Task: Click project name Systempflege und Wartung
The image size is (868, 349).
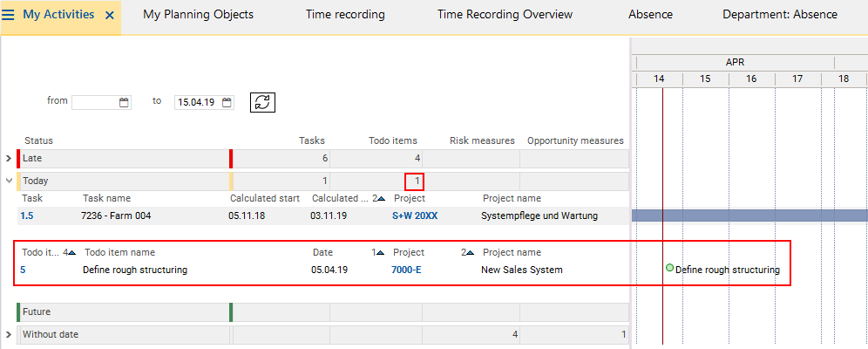Action: [539, 216]
